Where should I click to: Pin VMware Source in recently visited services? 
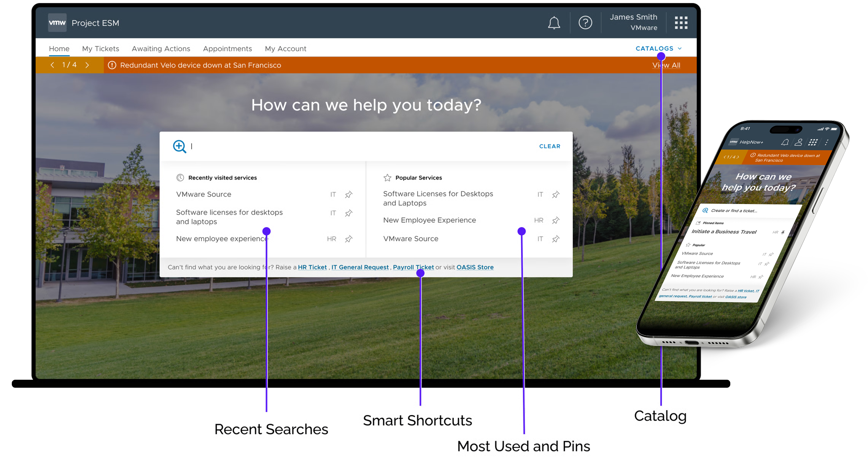point(348,194)
